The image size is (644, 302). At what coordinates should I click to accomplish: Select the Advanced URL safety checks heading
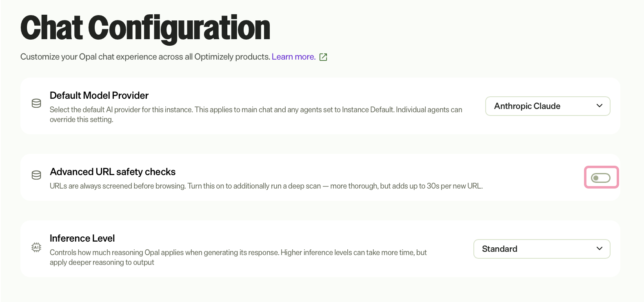(113, 172)
